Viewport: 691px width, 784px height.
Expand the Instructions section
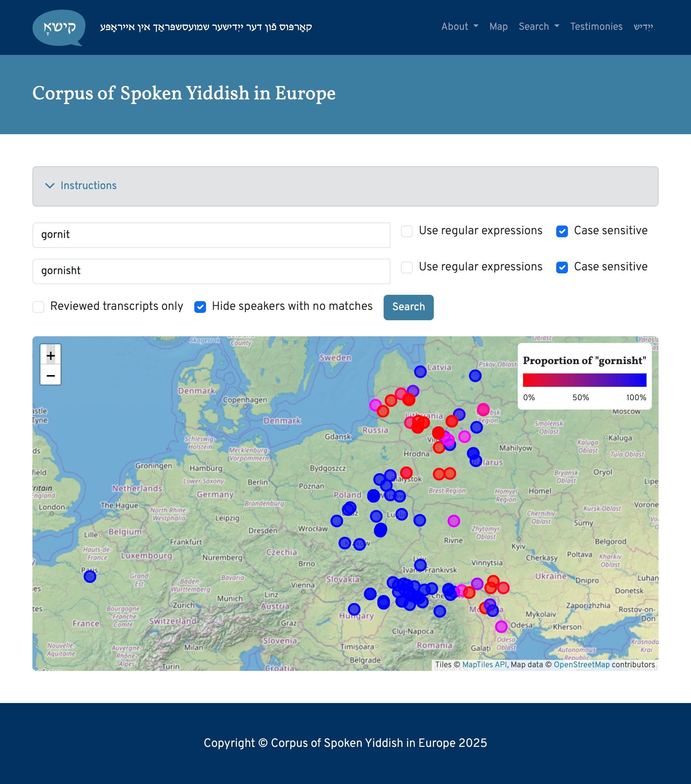tap(88, 186)
